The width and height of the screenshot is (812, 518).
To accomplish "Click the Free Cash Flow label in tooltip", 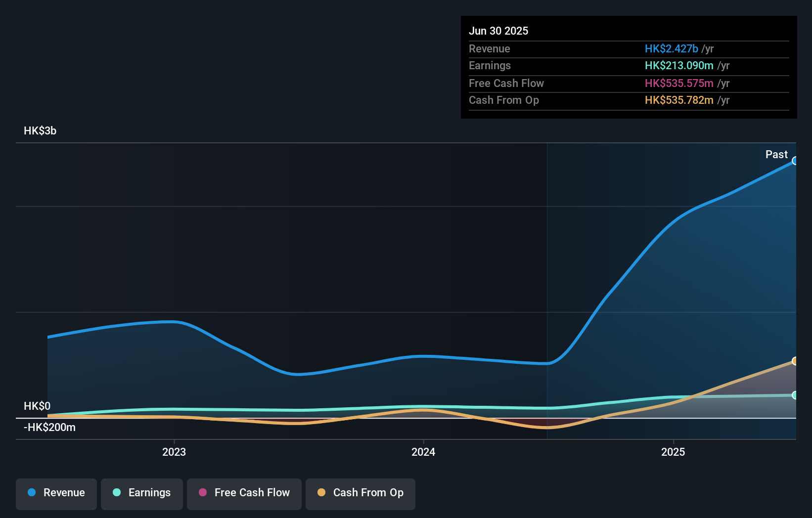I will (506, 83).
